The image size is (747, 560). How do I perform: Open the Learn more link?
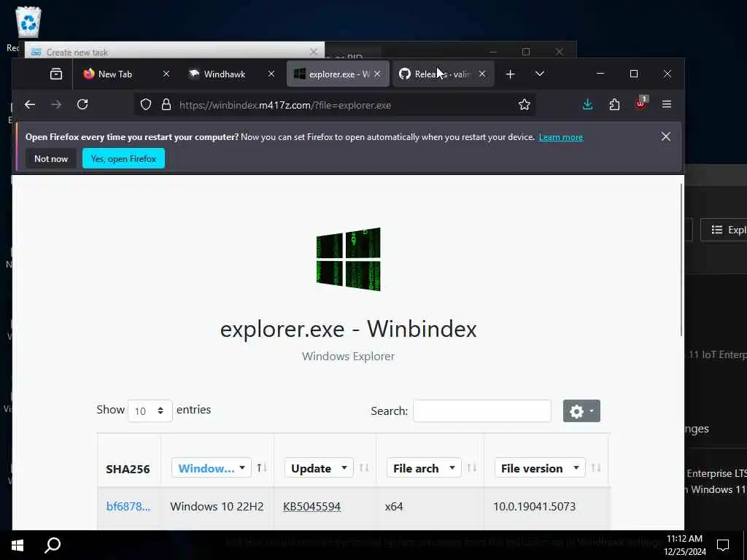561,137
